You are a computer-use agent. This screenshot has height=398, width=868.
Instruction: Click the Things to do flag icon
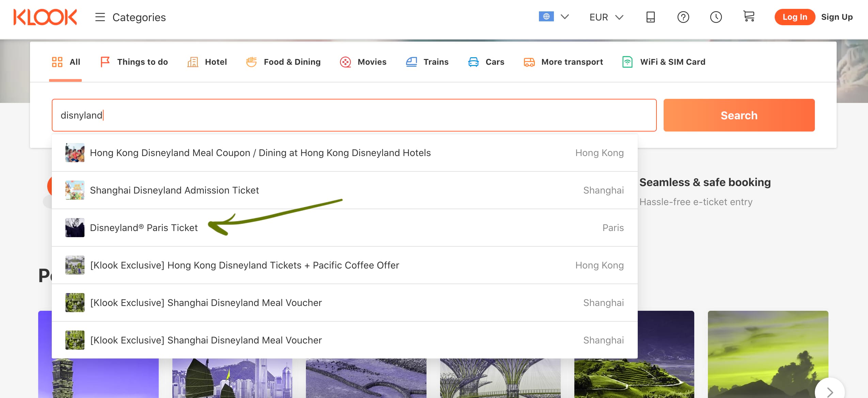coord(105,62)
